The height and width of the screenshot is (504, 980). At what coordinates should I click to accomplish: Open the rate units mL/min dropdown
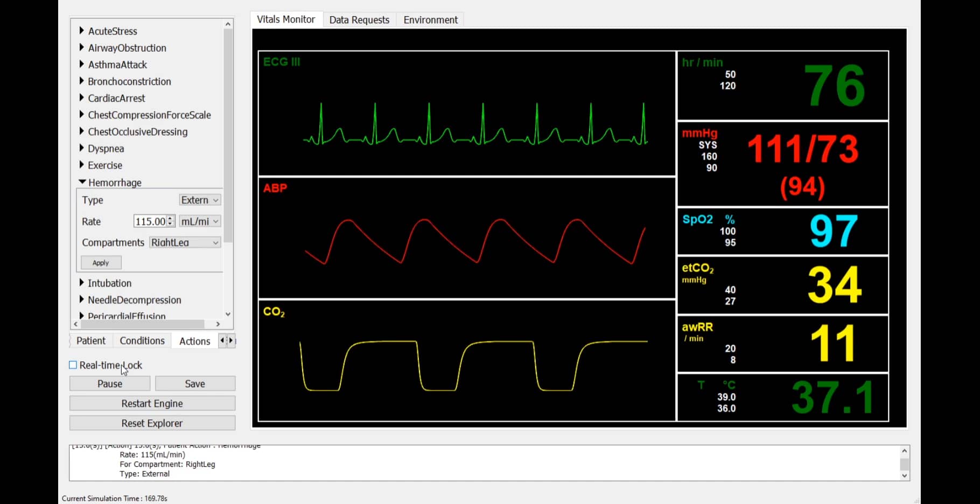(199, 221)
